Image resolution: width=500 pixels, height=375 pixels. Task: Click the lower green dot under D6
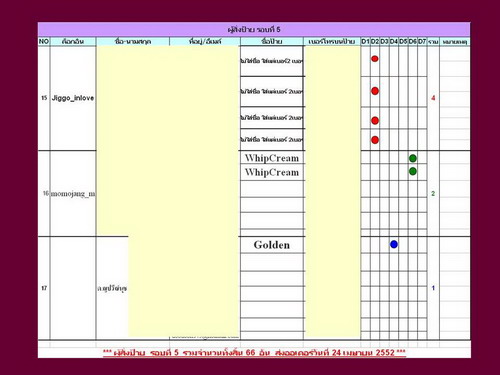[x=413, y=171]
